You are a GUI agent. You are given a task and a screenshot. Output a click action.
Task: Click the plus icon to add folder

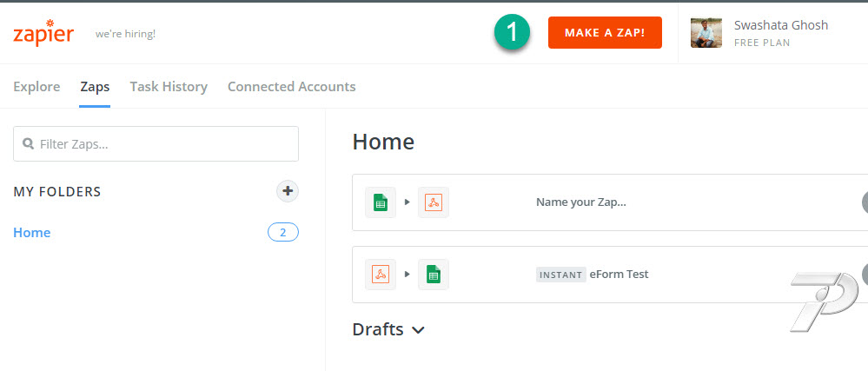(288, 191)
